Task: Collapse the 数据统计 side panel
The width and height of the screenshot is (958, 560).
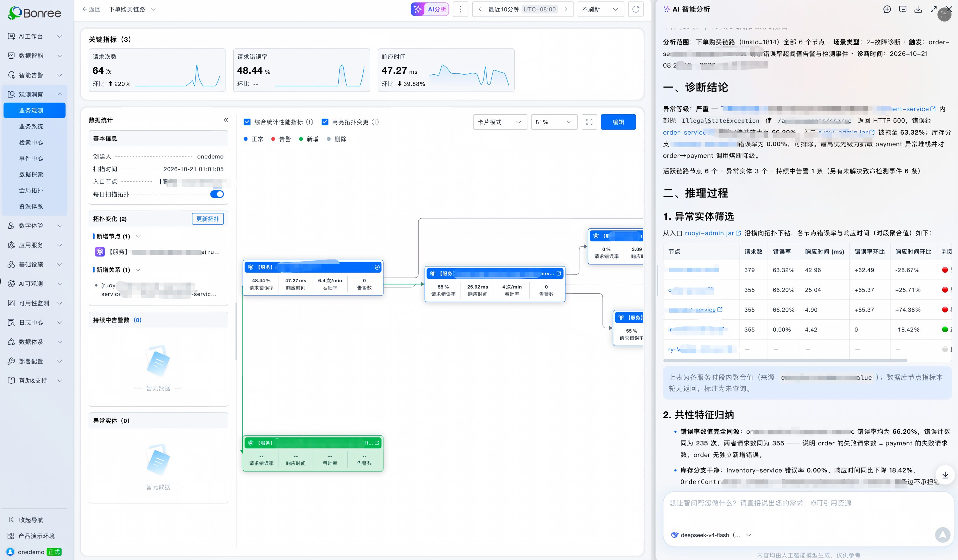Action: pos(226,120)
